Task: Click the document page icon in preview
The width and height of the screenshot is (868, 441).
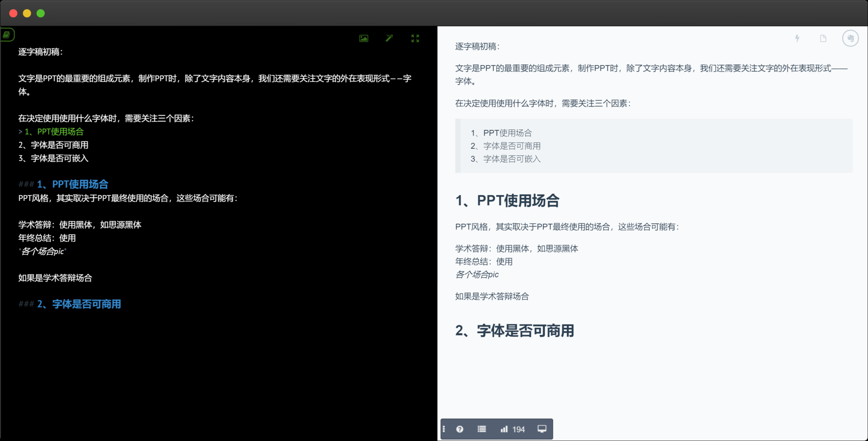Action: click(x=823, y=38)
